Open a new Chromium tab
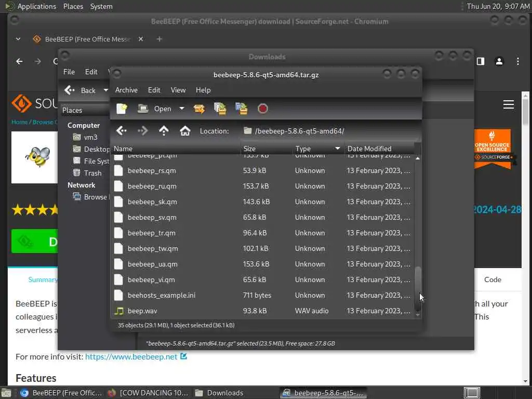 [x=159, y=39]
